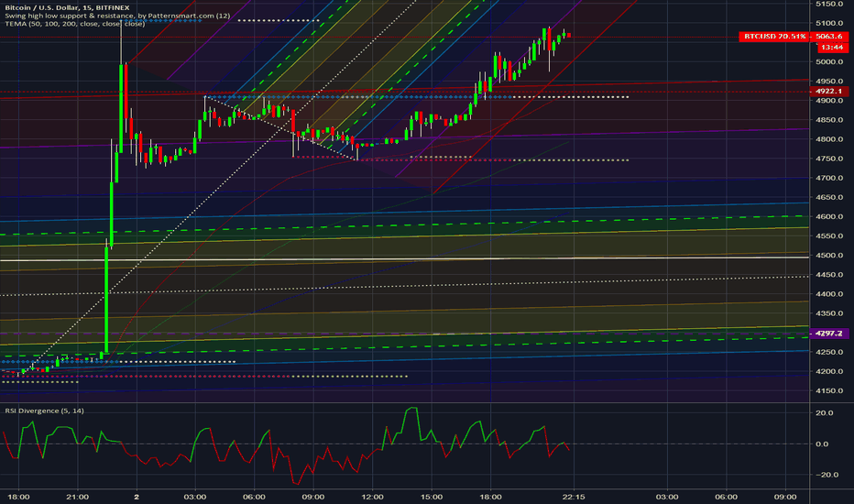Click the Bitcoin / U.S. Dollar chart title
The width and height of the screenshot is (854, 504).
(x=67, y=7)
